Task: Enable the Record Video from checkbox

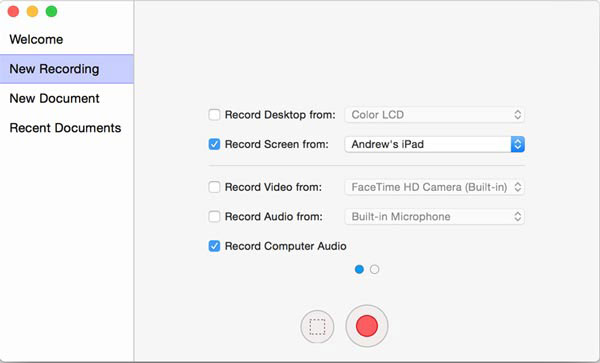Action: 214,187
